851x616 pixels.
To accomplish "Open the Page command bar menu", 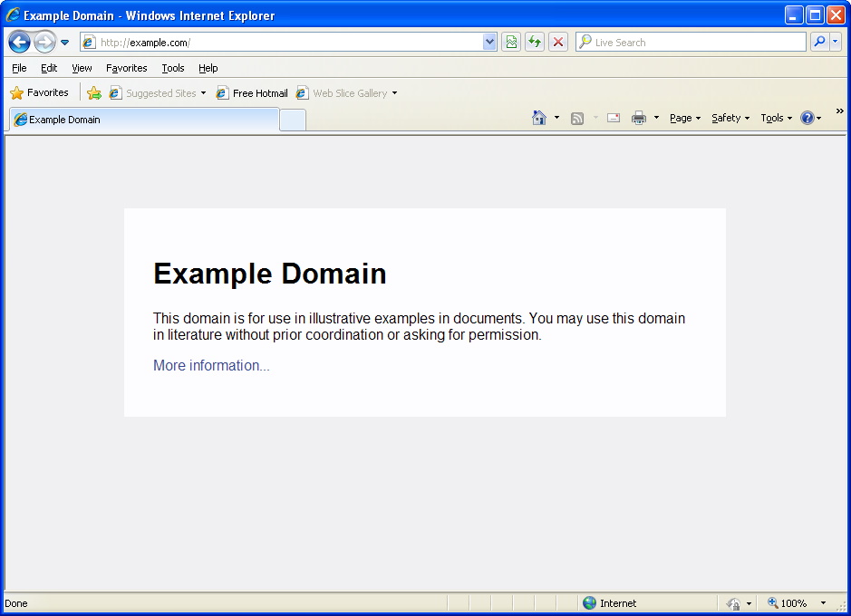I will [685, 118].
